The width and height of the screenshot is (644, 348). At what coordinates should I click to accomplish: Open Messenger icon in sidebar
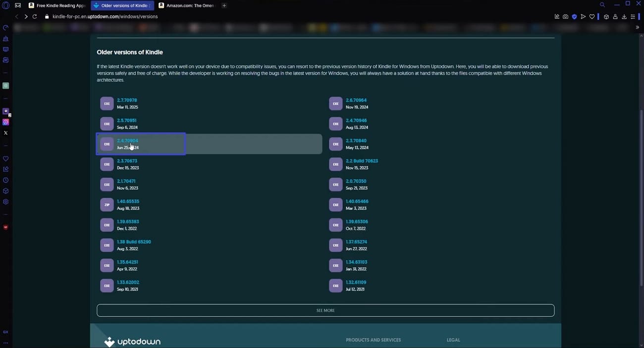(5, 122)
